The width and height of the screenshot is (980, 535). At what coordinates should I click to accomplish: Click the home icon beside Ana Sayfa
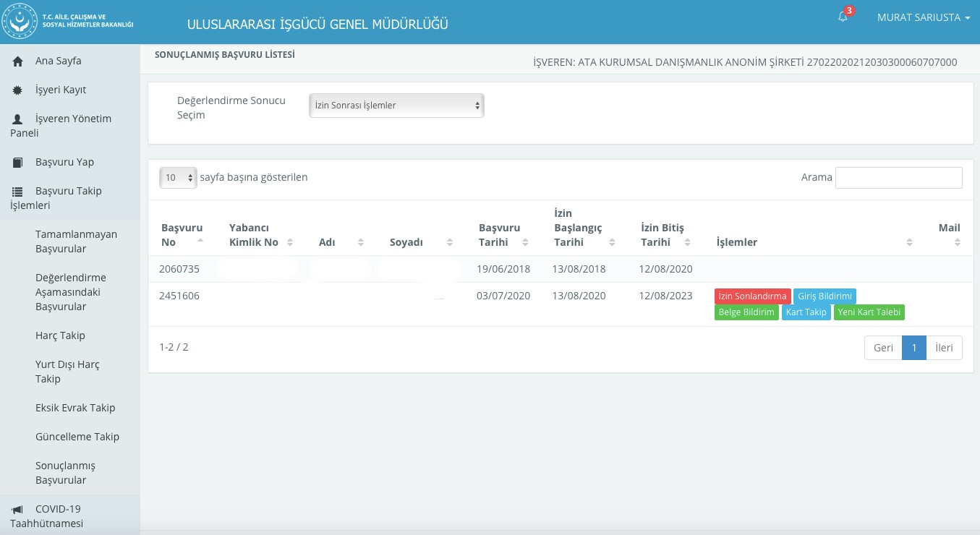[18, 61]
